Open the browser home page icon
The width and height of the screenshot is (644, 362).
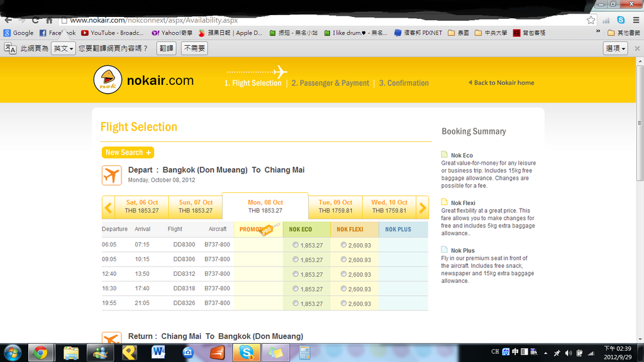click(49, 20)
